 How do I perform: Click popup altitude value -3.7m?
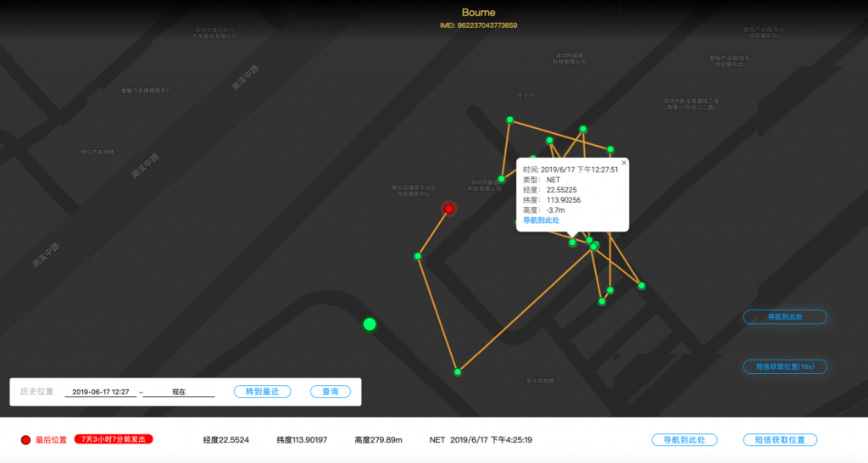point(556,210)
